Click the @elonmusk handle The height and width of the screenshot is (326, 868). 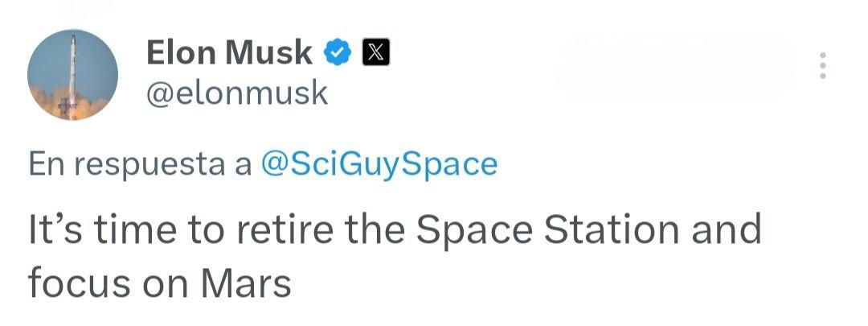[237, 93]
